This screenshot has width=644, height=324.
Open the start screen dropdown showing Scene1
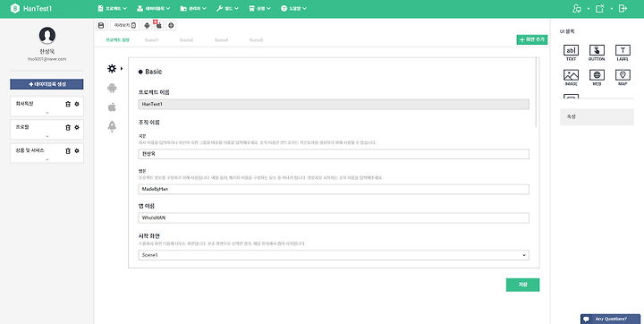(x=334, y=255)
